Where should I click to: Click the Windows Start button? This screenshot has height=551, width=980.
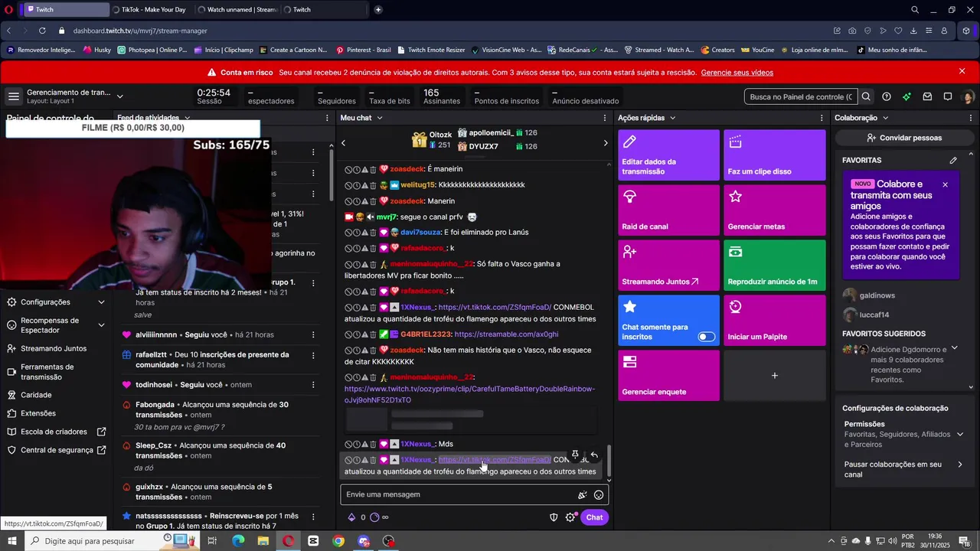(x=11, y=541)
